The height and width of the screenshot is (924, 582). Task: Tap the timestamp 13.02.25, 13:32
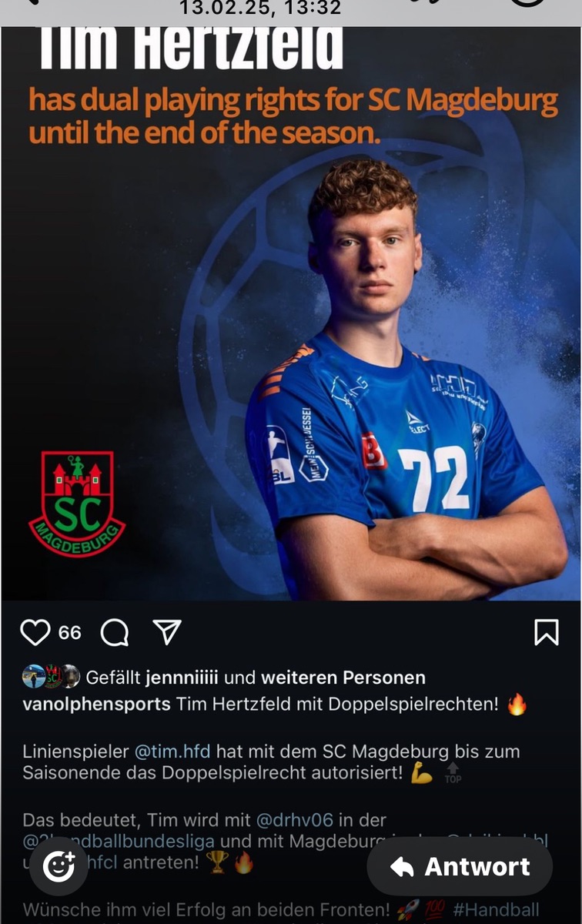(260, 8)
